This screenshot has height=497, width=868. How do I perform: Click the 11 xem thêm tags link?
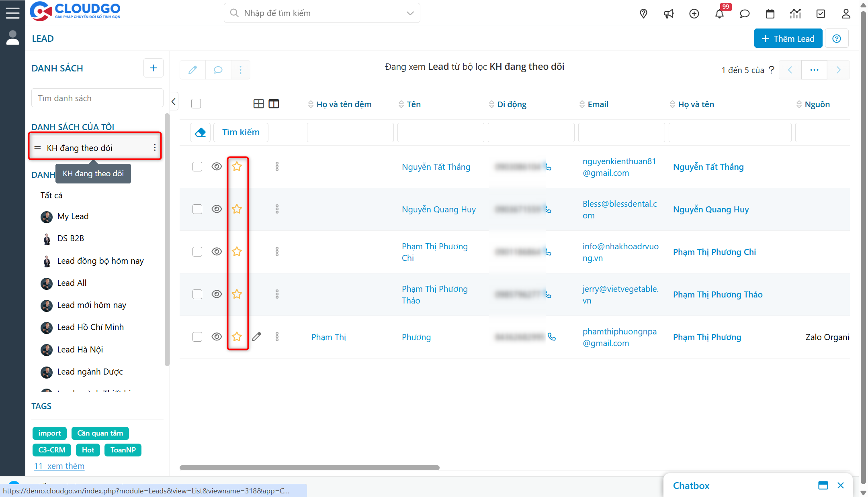coord(59,466)
